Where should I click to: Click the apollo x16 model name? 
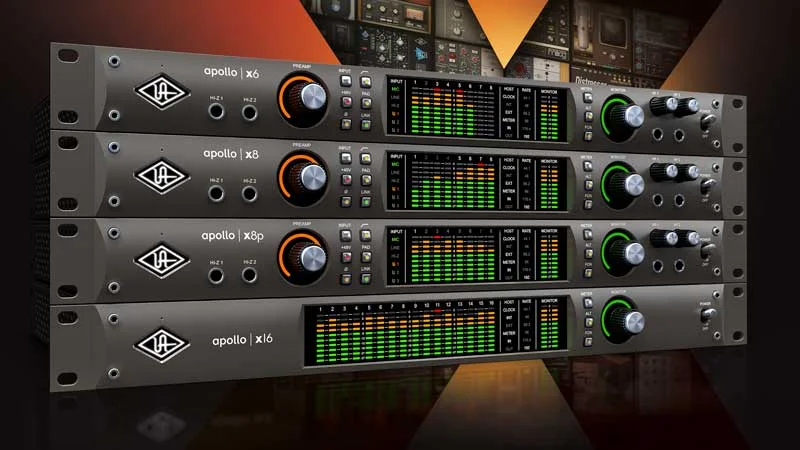[242, 339]
